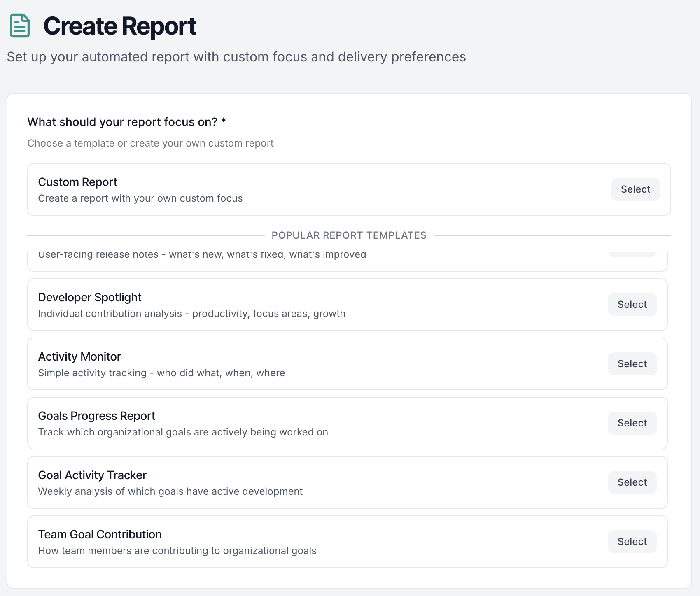Image resolution: width=700 pixels, height=596 pixels.
Task: Click the 'What should your report focus on?' label
Action: tap(126, 122)
